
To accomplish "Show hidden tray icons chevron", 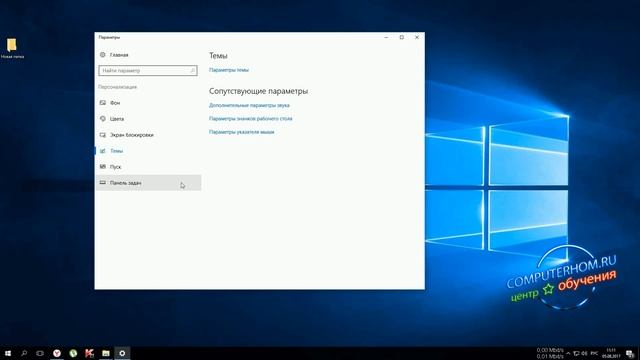I will tap(568, 353).
